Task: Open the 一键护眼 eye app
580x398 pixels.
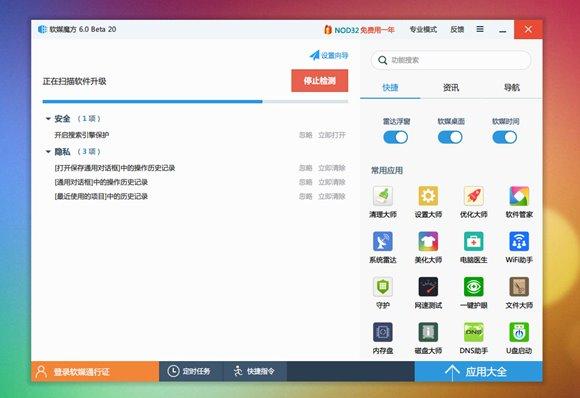Action: 473,287
